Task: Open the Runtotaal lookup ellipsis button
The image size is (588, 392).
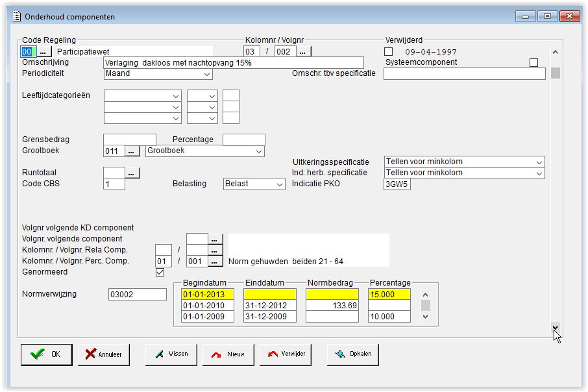Action: [x=132, y=173]
